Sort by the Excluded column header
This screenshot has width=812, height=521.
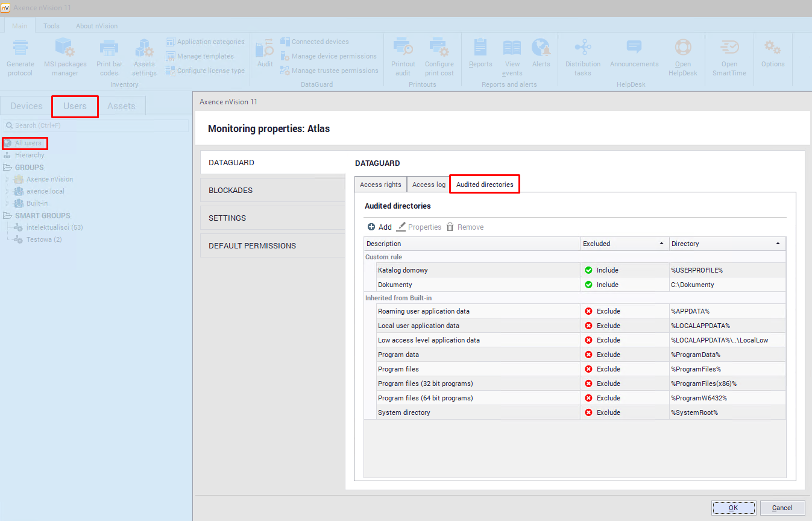point(625,244)
